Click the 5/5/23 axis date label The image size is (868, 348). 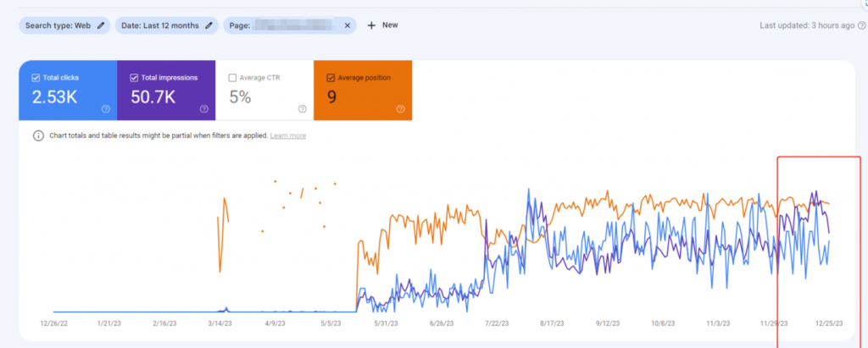tap(331, 323)
